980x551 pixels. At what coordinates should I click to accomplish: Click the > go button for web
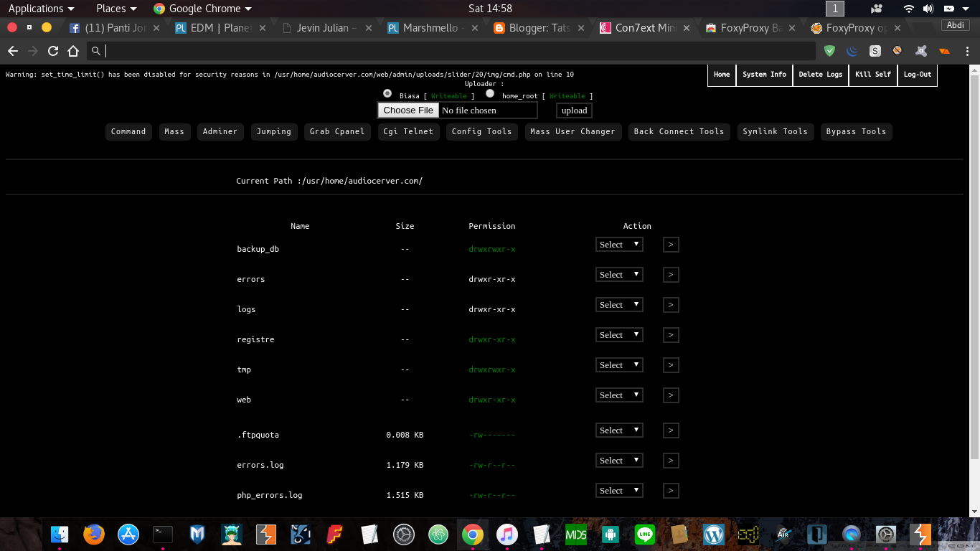coord(671,395)
